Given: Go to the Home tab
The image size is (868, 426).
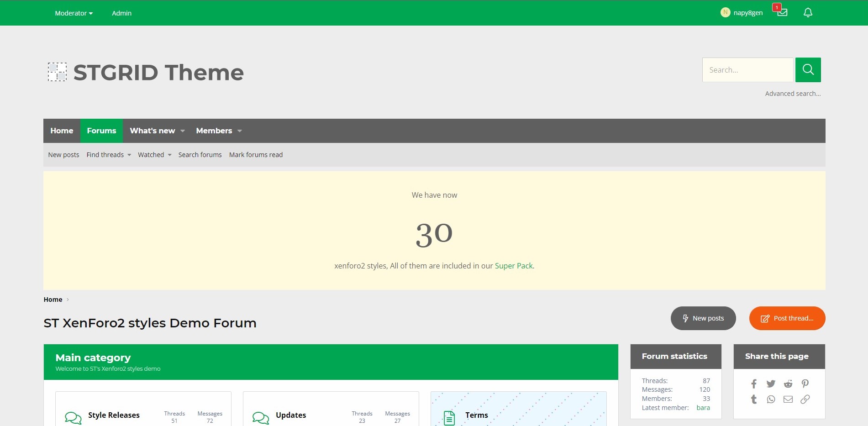Looking at the screenshot, I should point(62,131).
